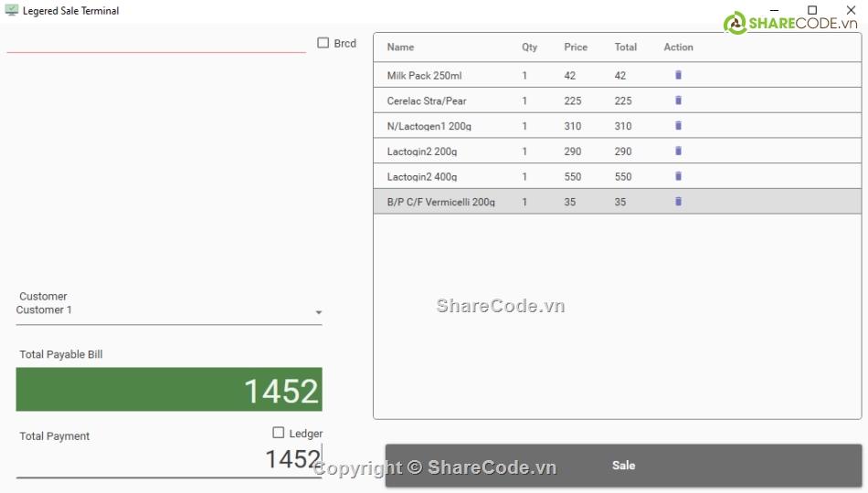868x493 pixels.
Task: Click the Total column header
Action: pyautogui.click(x=626, y=47)
